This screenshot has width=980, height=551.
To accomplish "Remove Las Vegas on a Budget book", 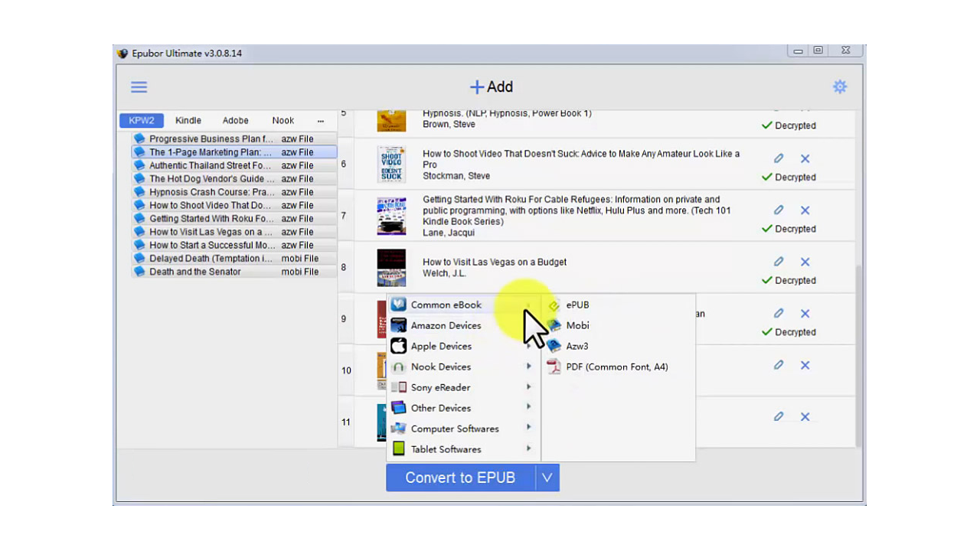I will [805, 262].
